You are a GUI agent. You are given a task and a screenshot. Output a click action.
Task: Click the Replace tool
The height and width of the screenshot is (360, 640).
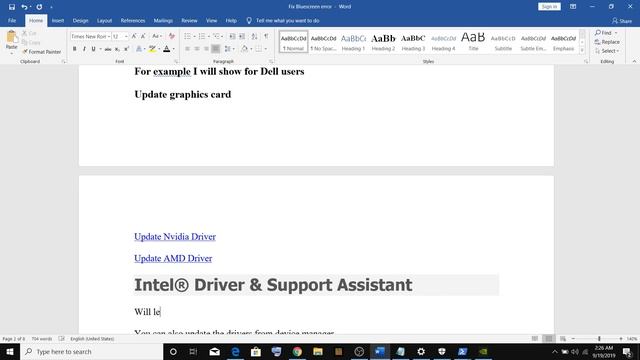[x=607, y=42]
